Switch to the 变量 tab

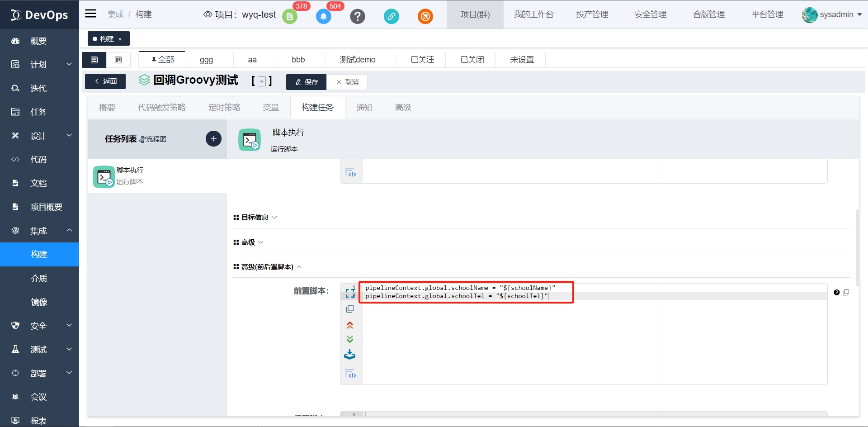pyautogui.click(x=271, y=108)
